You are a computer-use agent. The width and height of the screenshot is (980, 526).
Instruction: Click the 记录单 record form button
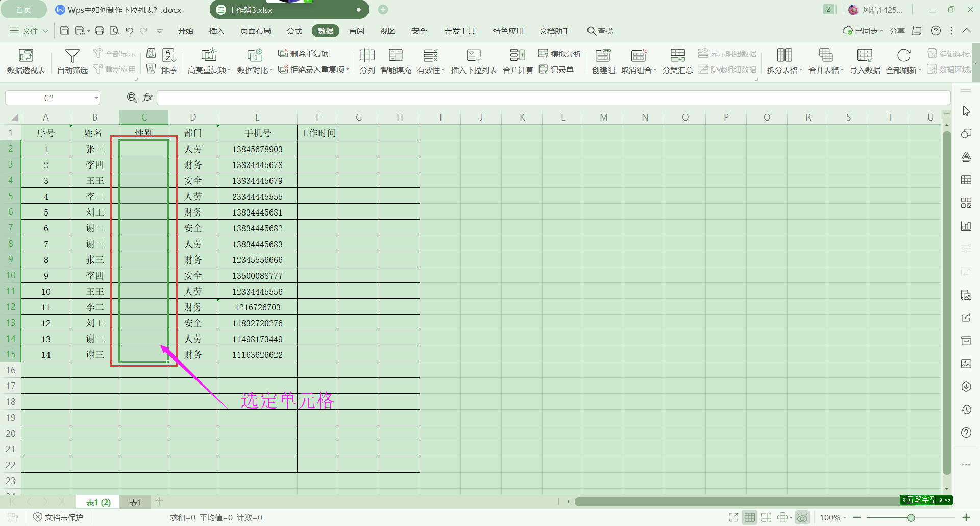click(556, 69)
